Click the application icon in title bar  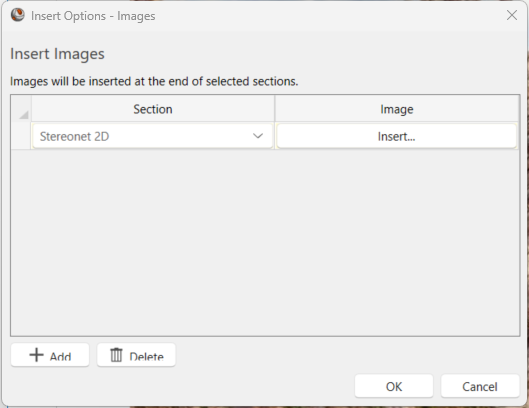18,15
